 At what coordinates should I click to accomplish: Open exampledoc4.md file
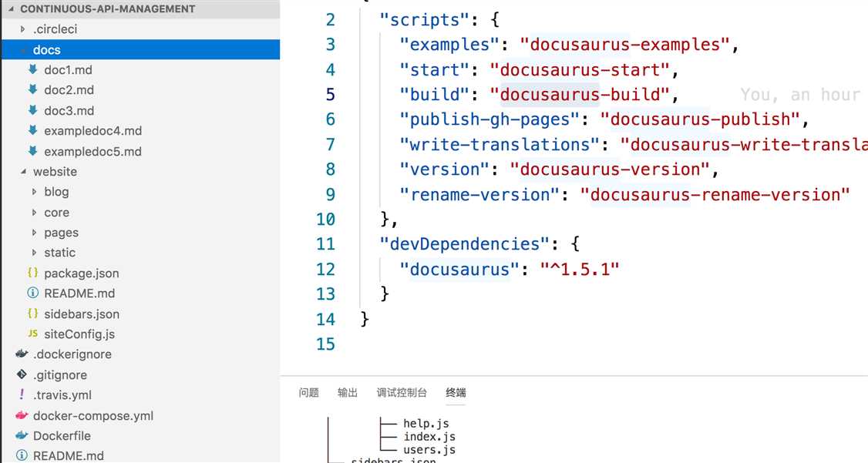coord(93,130)
